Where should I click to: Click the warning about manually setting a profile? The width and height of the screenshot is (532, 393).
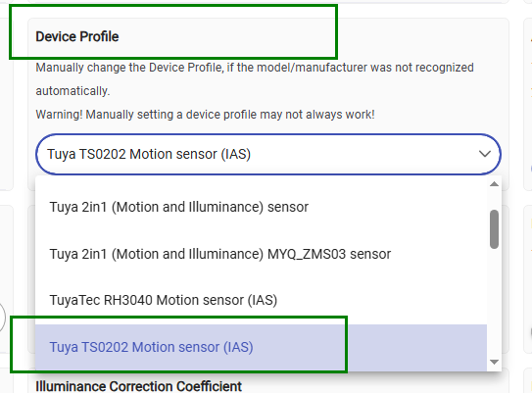tap(206, 115)
